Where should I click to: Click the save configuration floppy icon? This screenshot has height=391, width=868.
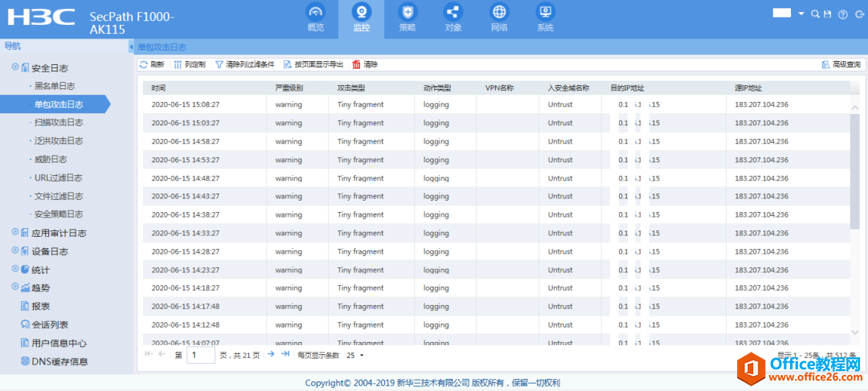[x=828, y=14]
